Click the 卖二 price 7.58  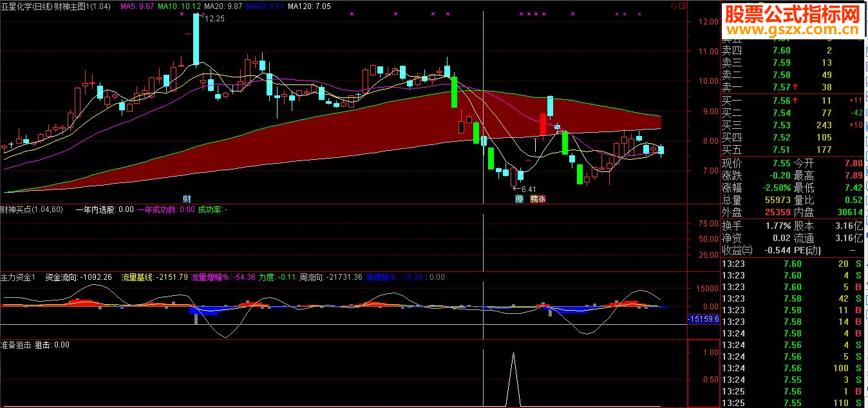tap(781, 75)
